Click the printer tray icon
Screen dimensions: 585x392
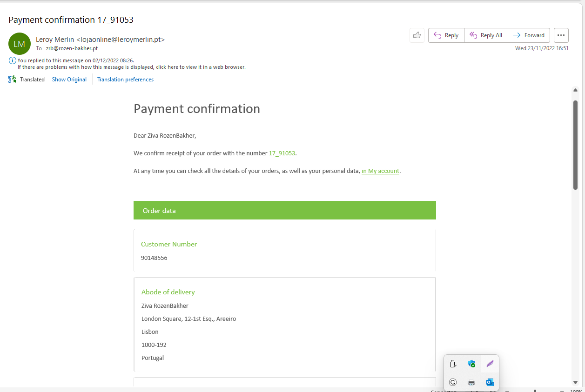(x=471, y=382)
